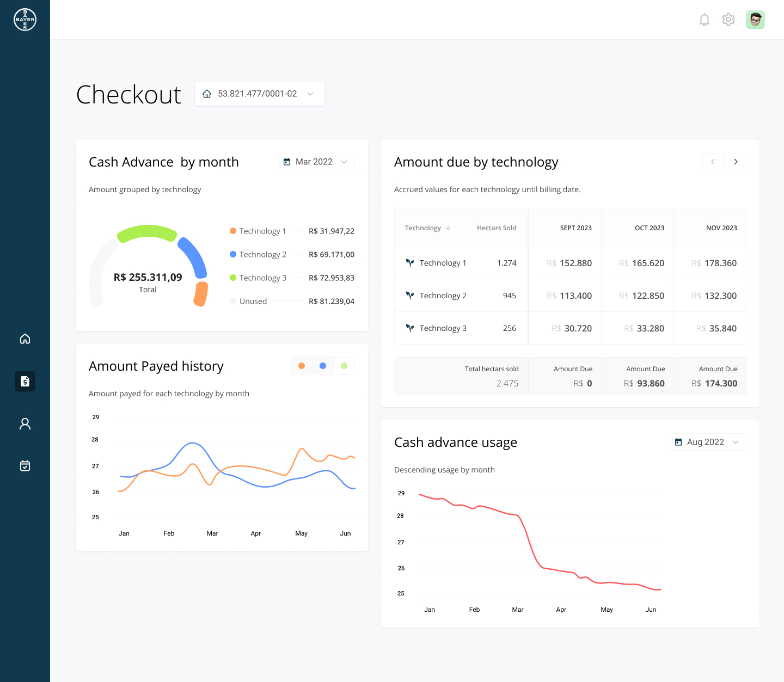Screen dimensions: 784x682
Task: Click green Technology 3 legend dot
Action: tap(233, 278)
